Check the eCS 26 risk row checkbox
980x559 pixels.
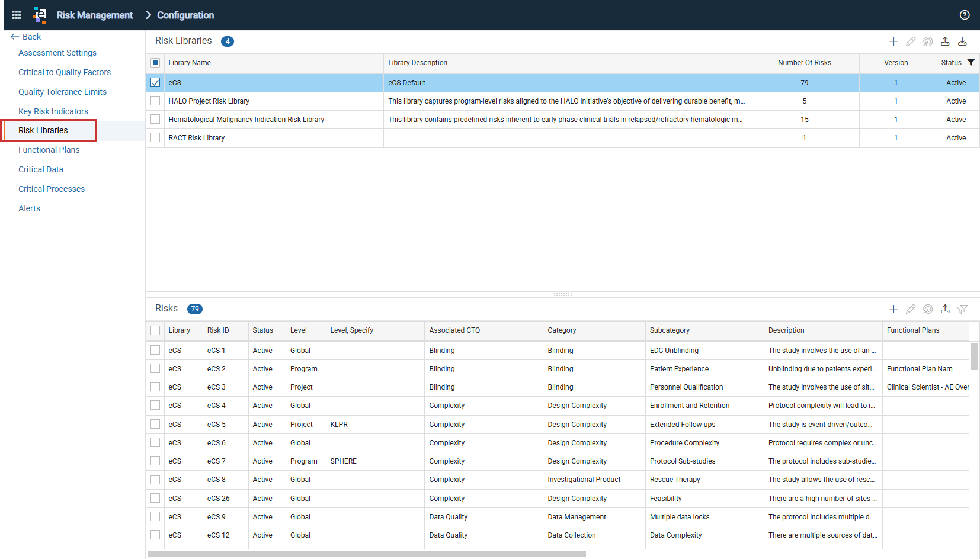(155, 499)
